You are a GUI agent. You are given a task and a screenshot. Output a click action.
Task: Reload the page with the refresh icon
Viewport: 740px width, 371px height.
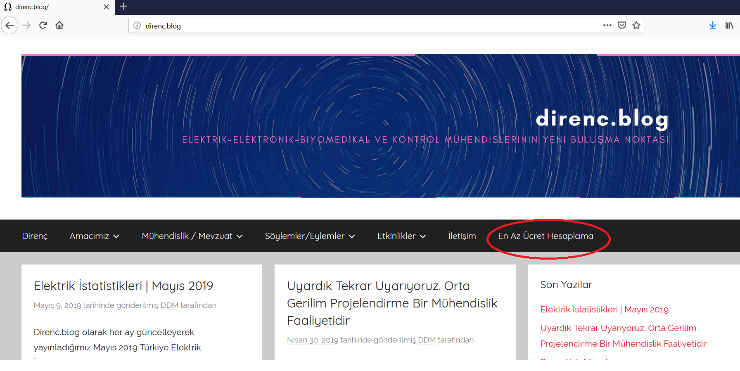tap(43, 25)
